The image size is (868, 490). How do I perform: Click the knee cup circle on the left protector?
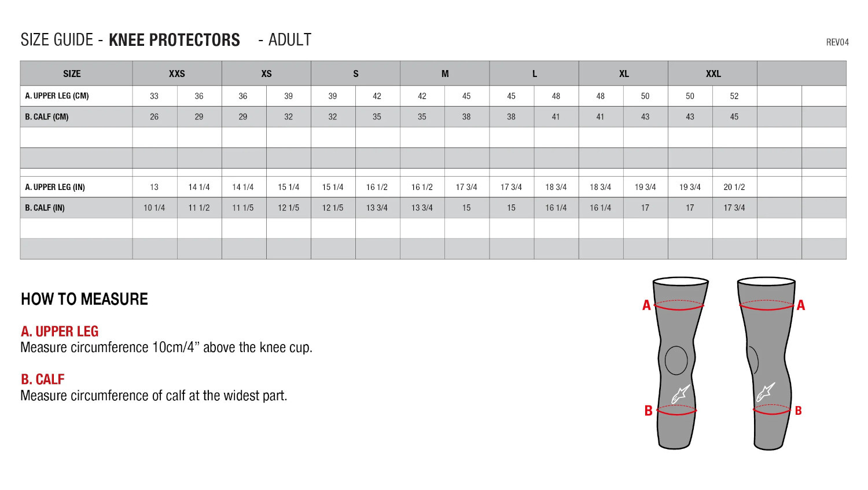676,360
